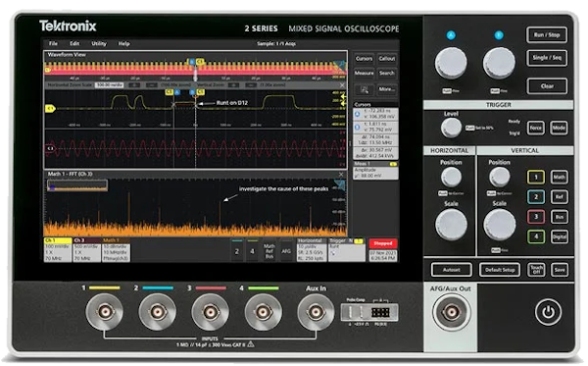Screen dimensions: 588x366
Task: Open the Help menu
Action: (124, 43)
